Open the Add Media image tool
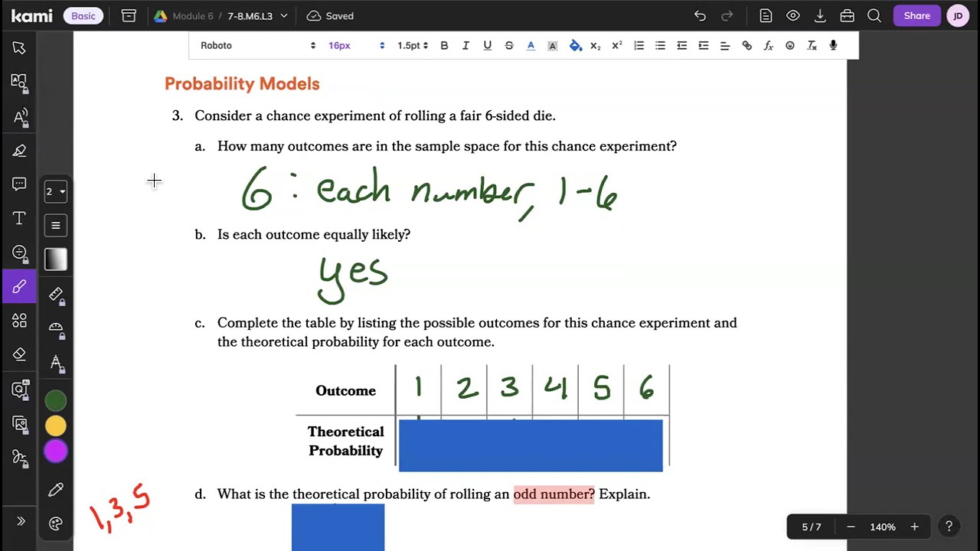 point(19,423)
